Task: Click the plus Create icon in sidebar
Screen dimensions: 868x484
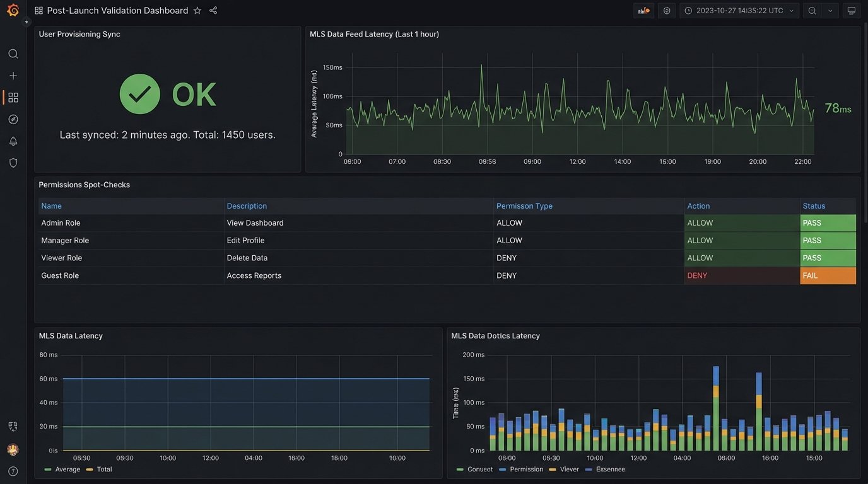Action: pyautogui.click(x=13, y=76)
